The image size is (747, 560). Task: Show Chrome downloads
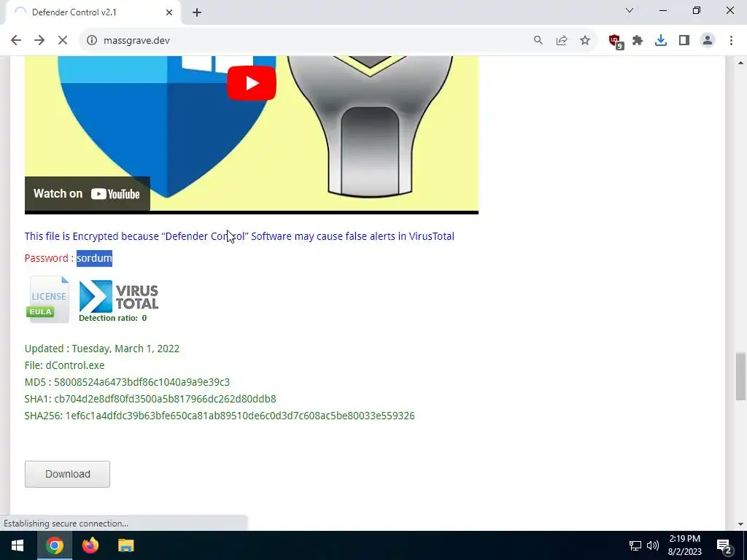pyautogui.click(x=661, y=41)
